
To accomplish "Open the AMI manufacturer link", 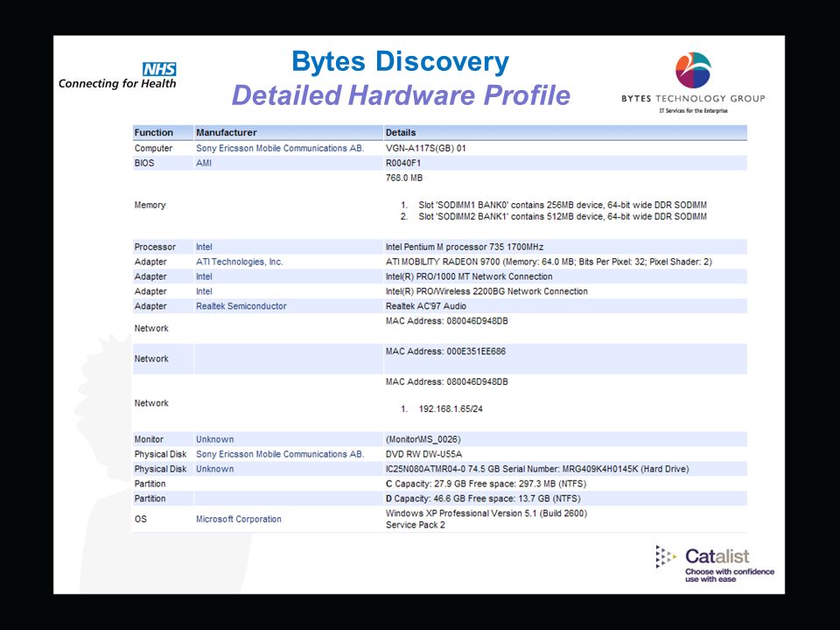I will (x=204, y=163).
